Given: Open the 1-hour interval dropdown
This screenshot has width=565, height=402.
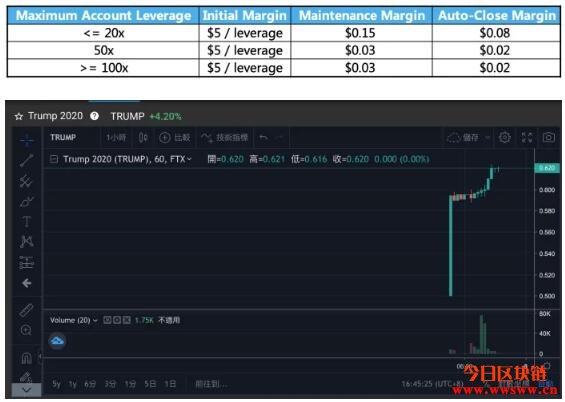Looking at the screenshot, I should (116, 137).
